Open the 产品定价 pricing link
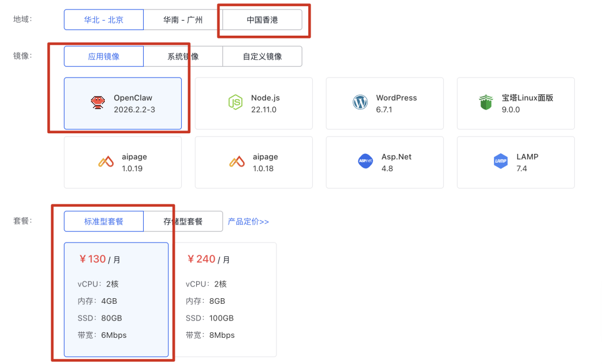 click(249, 221)
